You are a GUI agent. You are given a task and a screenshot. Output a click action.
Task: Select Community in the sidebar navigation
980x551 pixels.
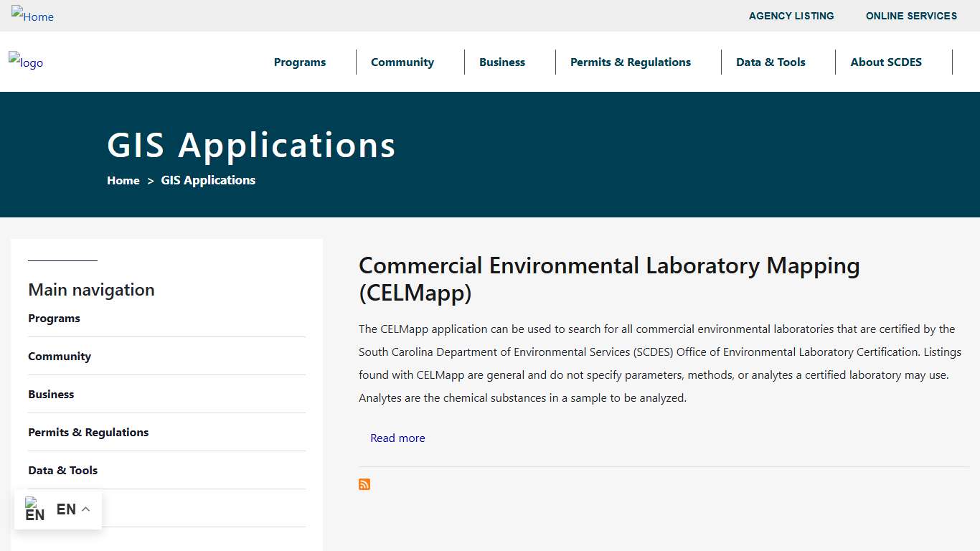coord(60,356)
